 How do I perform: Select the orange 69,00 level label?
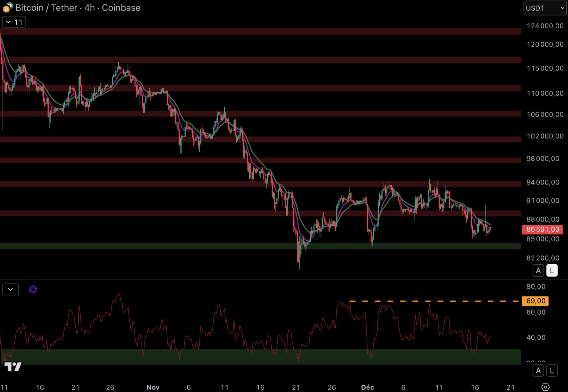pyautogui.click(x=535, y=301)
